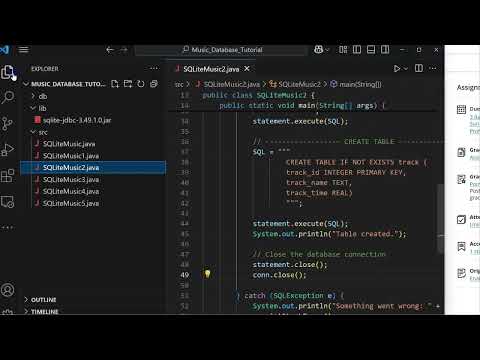The height and width of the screenshot is (360, 480).
Task: Select the SQLiteMusic2.java editor tab
Action: [212, 69]
